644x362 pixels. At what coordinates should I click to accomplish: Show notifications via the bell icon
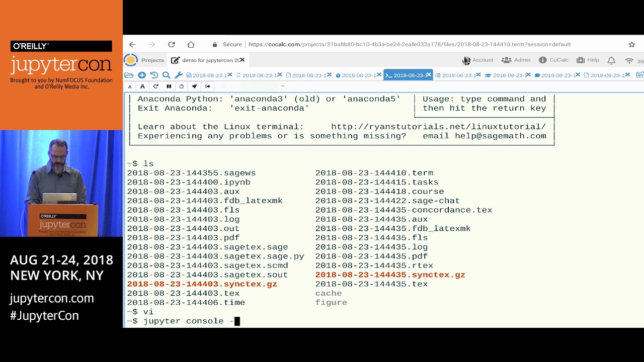click(611, 60)
